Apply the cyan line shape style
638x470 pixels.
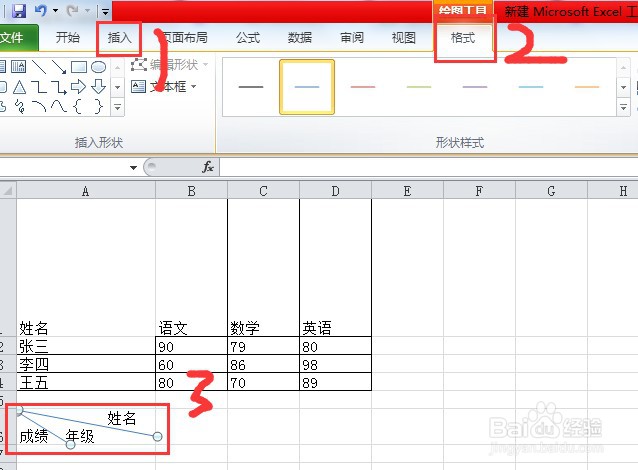pyautogui.click(x=531, y=87)
